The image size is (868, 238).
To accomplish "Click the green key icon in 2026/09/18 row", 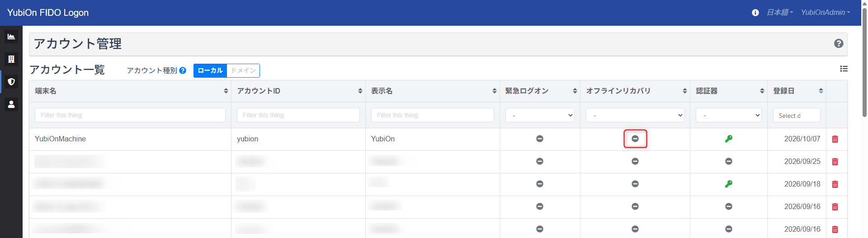I will tap(729, 184).
